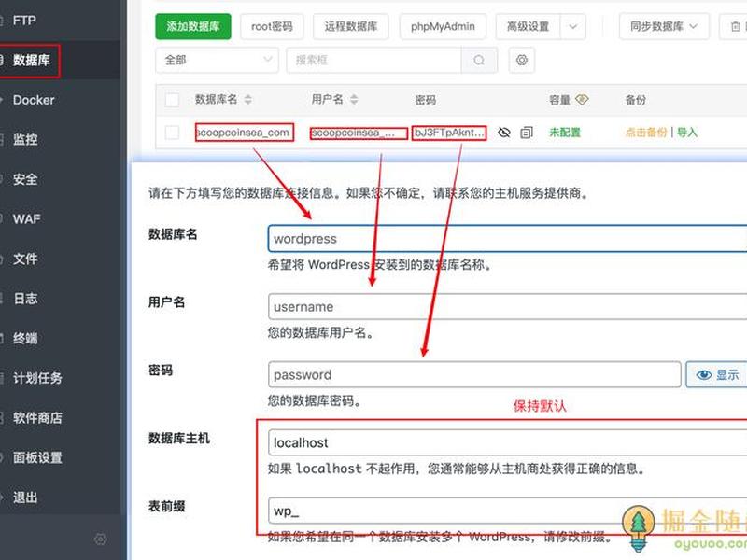Click the 高级设置 button
This screenshot has height=560, width=747.
[528, 26]
